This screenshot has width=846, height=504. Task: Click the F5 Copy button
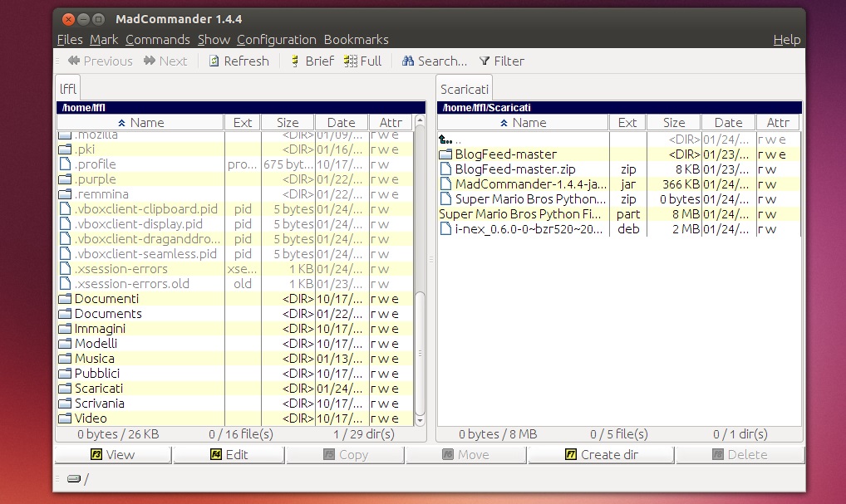(x=346, y=455)
